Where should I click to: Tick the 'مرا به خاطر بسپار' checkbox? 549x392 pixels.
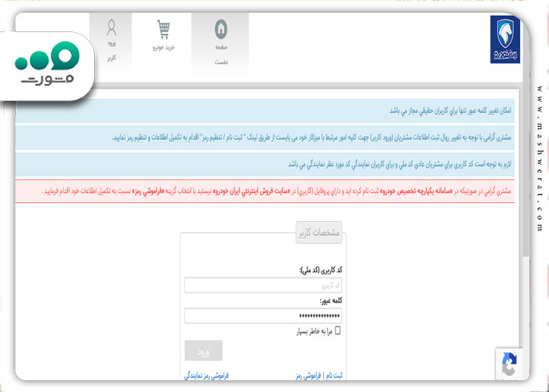pyautogui.click(x=337, y=330)
